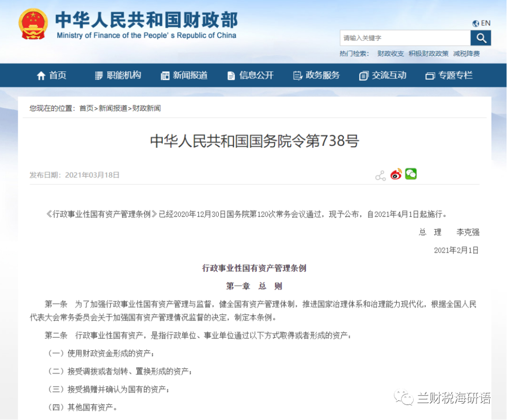
Task: Click the gray share icon
Action: coord(381,176)
